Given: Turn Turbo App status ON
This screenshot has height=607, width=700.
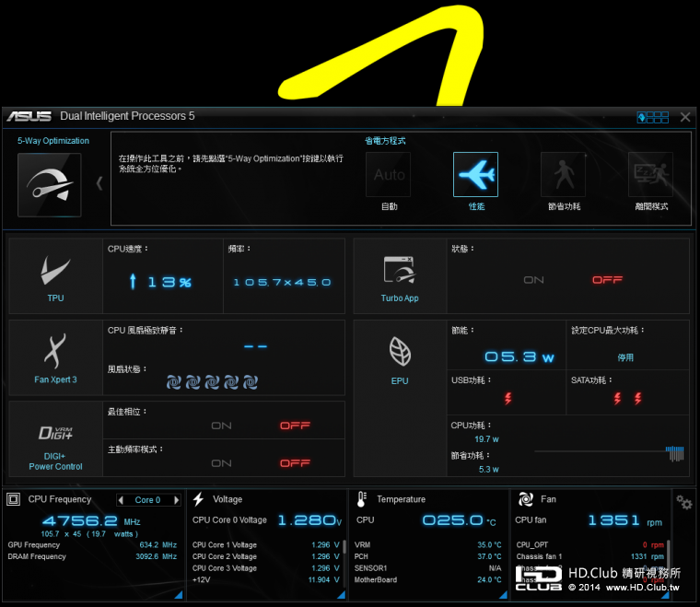Looking at the screenshot, I should [x=533, y=280].
